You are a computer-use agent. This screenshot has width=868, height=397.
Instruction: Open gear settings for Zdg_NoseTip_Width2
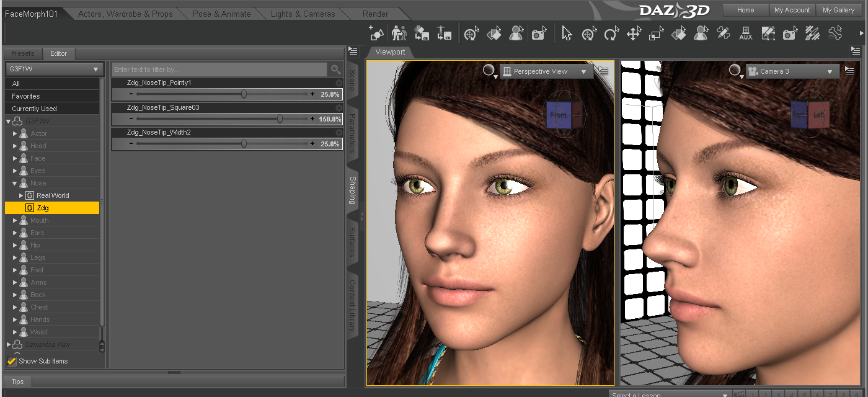click(339, 132)
